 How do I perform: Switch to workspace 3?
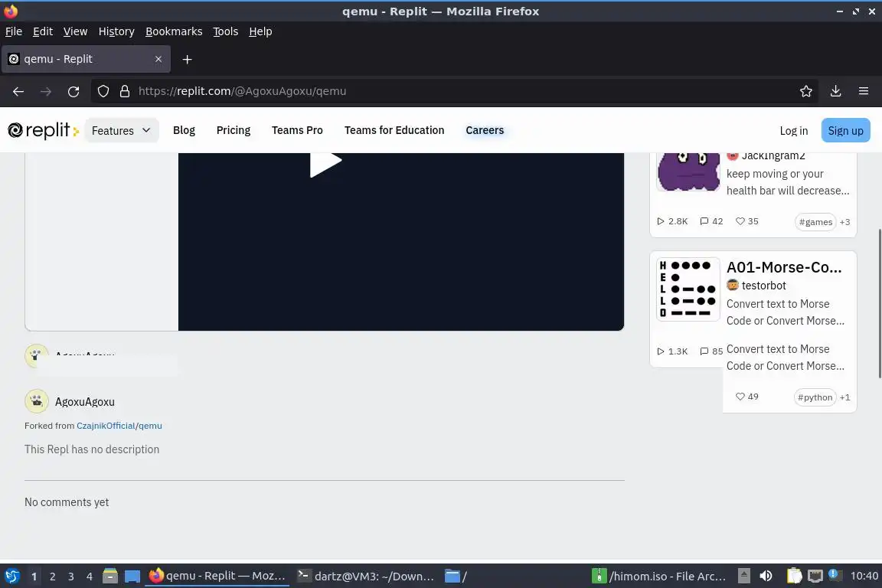(71, 577)
